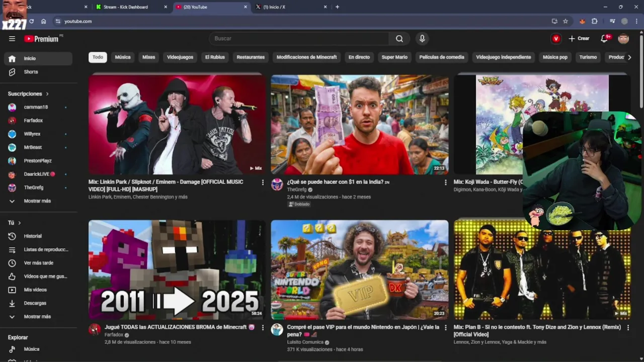Select the Videojuegos filter chip
644x362 pixels.
[180, 57]
